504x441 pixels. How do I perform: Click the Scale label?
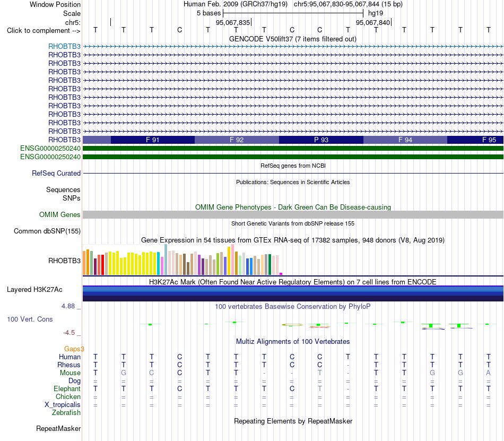72,13
